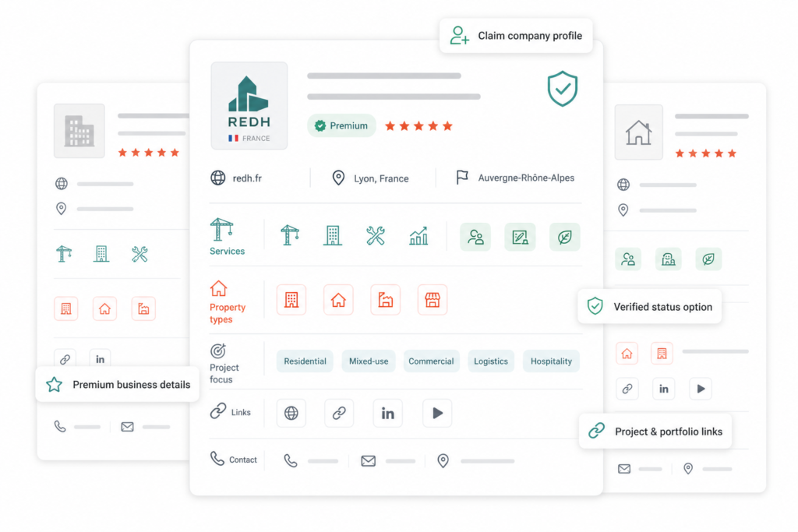This screenshot has height=532, width=798.
Task: Click the crane icon on left card
Action: tap(64, 253)
